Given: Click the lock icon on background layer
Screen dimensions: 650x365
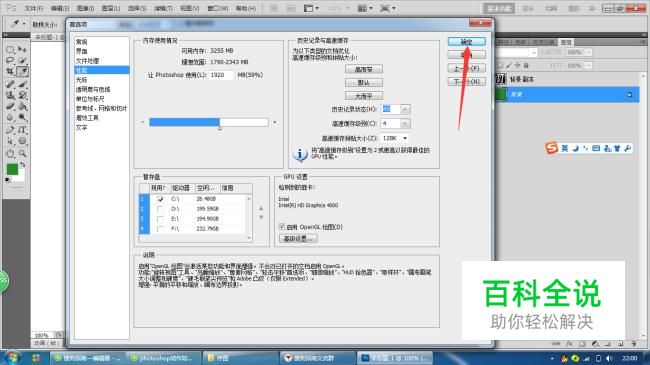Looking at the screenshot, I should pyautogui.click(x=629, y=95).
